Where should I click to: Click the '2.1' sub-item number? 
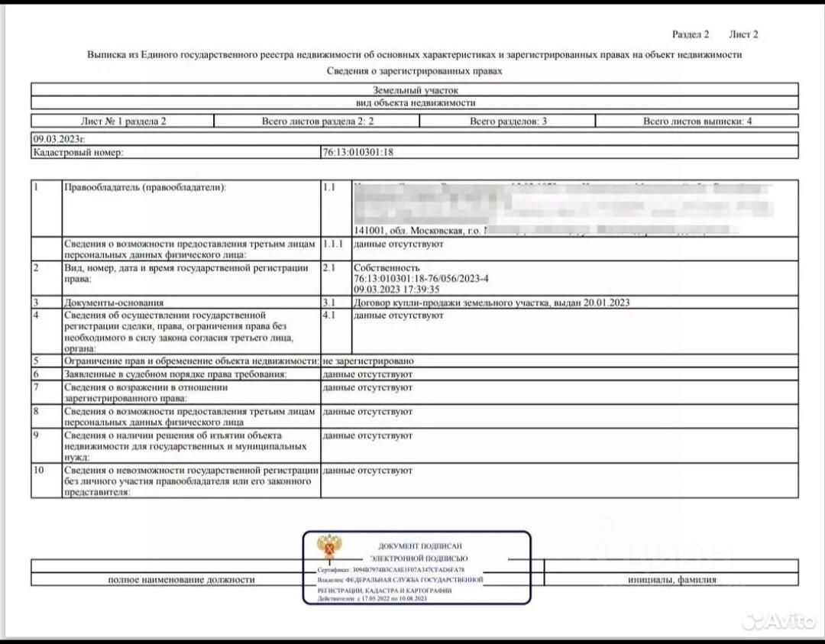pos(328,267)
